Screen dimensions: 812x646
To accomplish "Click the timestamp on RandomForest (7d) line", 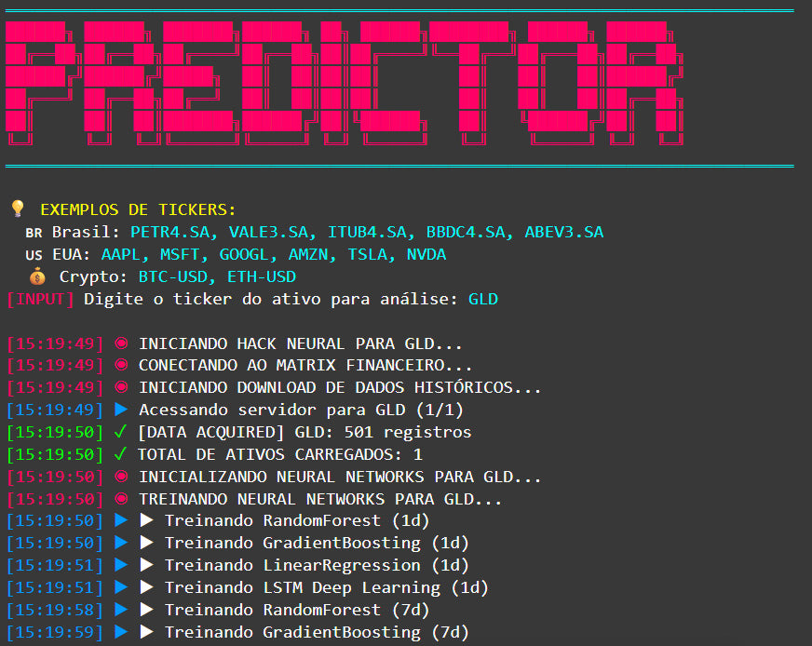I will pos(56,610).
